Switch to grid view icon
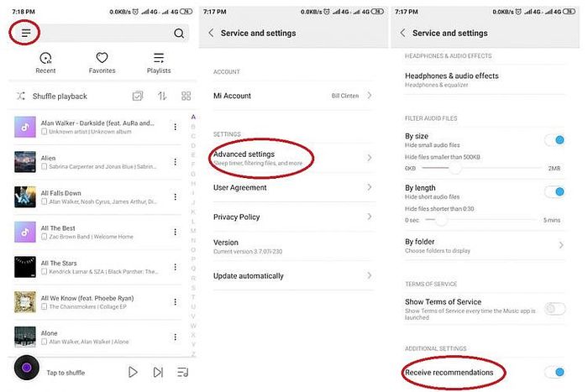This screenshot has height=392, width=588. [186, 97]
